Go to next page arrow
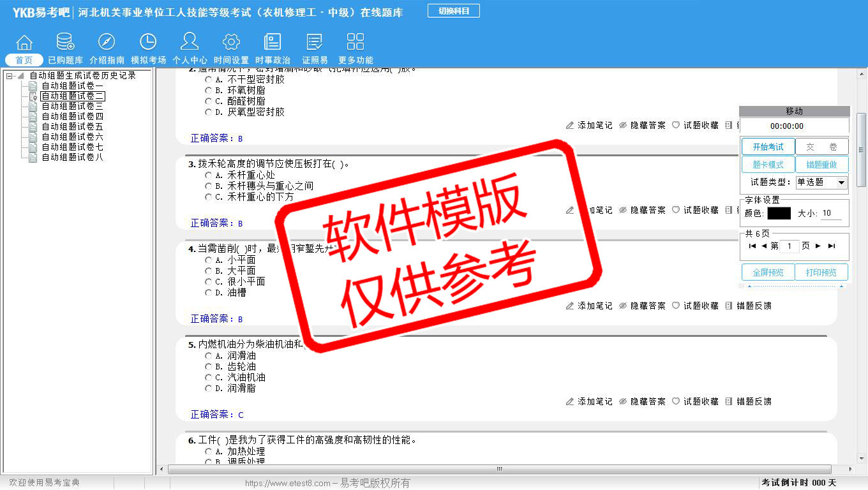The height and width of the screenshot is (490, 868). [x=818, y=246]
